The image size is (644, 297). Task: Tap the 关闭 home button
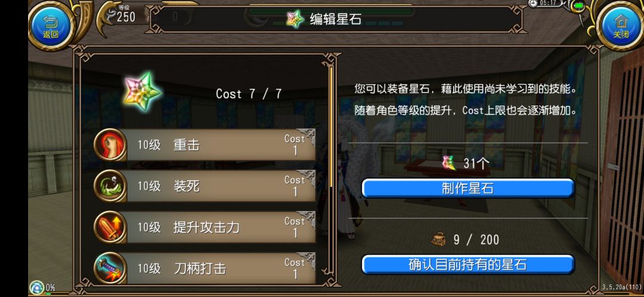point(621,24)
